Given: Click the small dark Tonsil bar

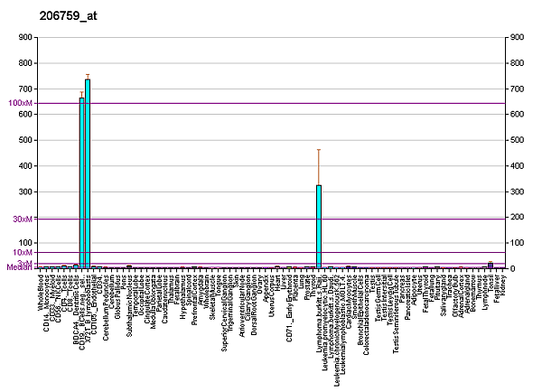Looking at the screenshot, I should click(491, 265).
